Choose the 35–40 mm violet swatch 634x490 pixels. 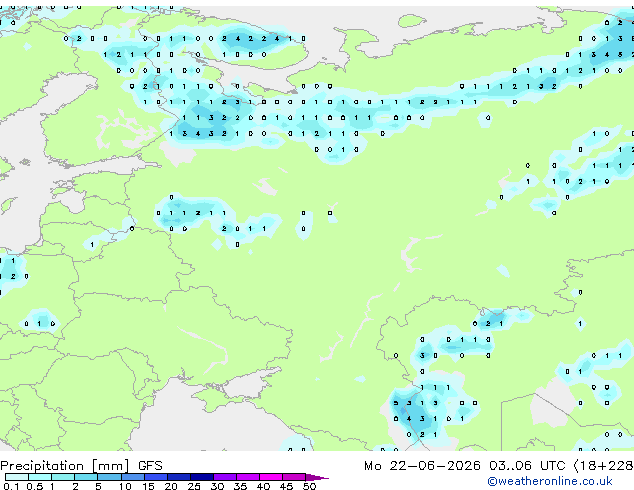pyautogui.click(x=248, y=477)
